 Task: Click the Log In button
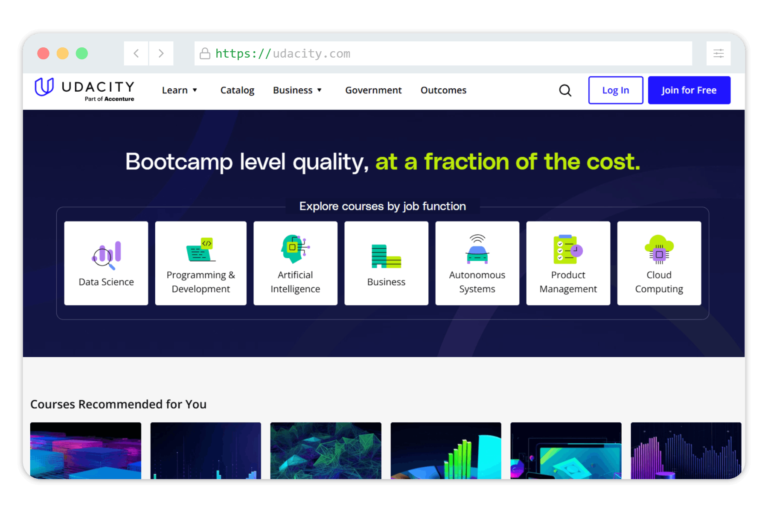click(616, 90)
